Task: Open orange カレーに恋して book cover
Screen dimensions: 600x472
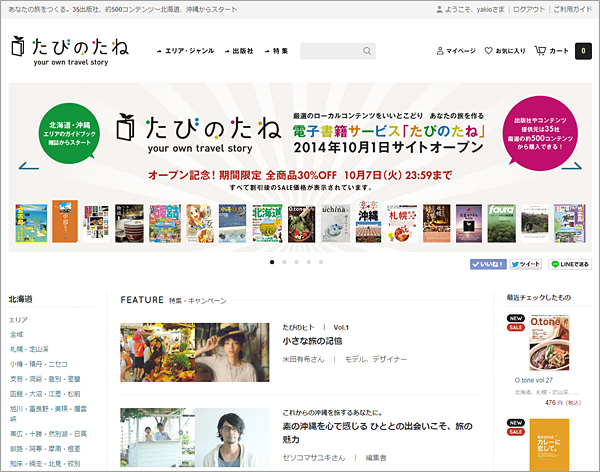Action: click(549, 445)
